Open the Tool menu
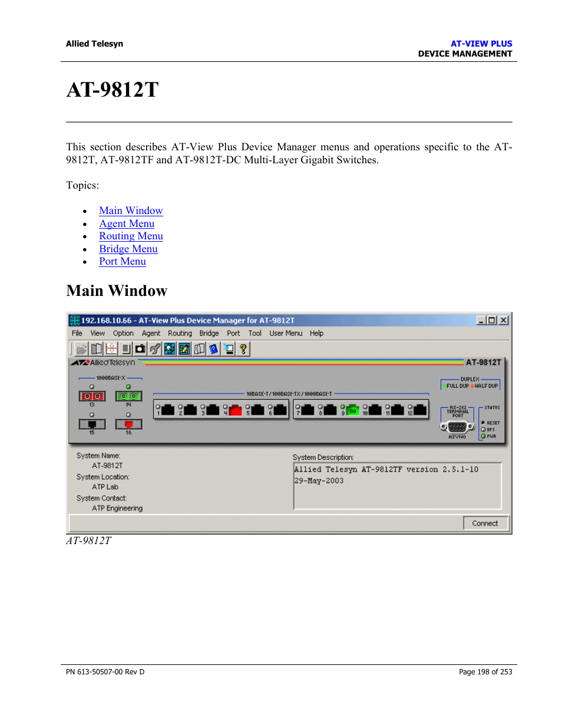The width and height of the screenshot is (562, 728). coord(255,333)
